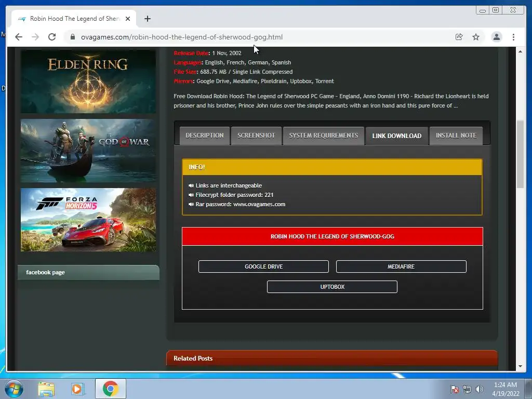Open a new browser tab
Image resolution: width=532 pixels, height=399 pixels.
coord(147,19)
